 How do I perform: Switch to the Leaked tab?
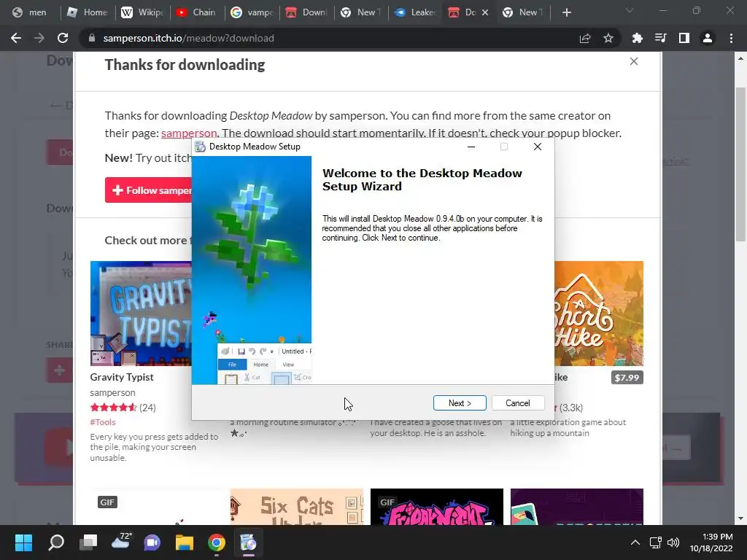pyautogui.click(x=414, y=12)
